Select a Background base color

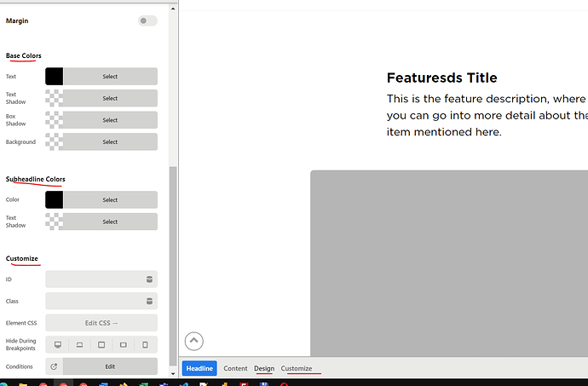click(x=110, y=141)
